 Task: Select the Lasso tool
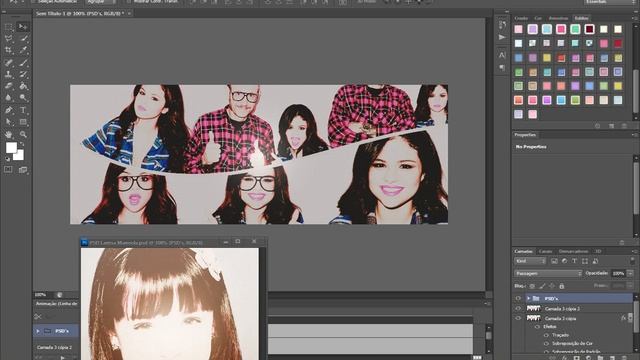(x=8, y=38)
